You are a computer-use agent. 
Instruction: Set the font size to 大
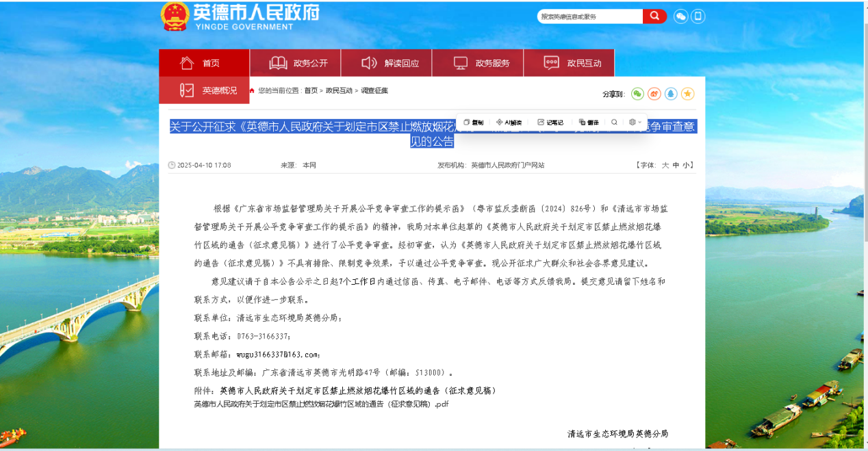665,165
